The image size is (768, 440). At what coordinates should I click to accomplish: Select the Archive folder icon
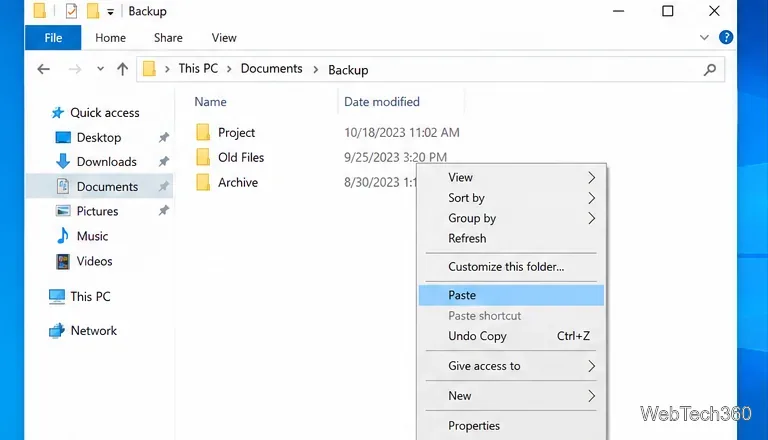coord(203,182)
